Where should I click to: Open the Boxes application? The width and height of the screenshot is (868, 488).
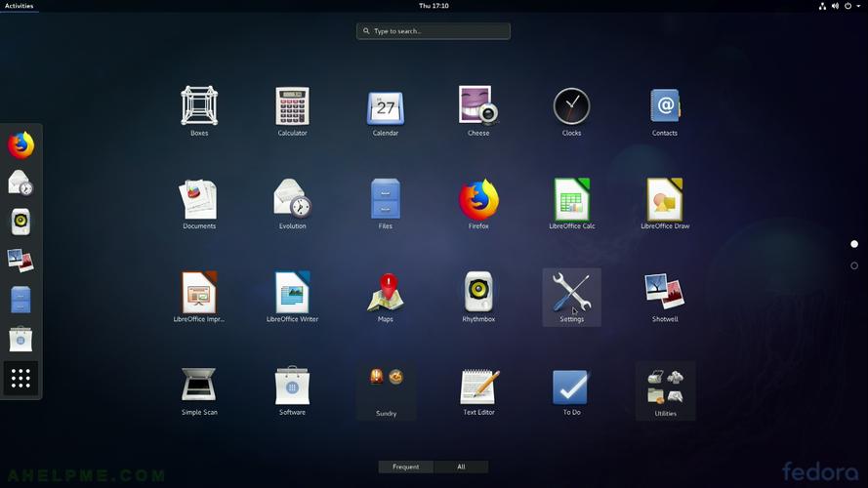tap(199, 110)
